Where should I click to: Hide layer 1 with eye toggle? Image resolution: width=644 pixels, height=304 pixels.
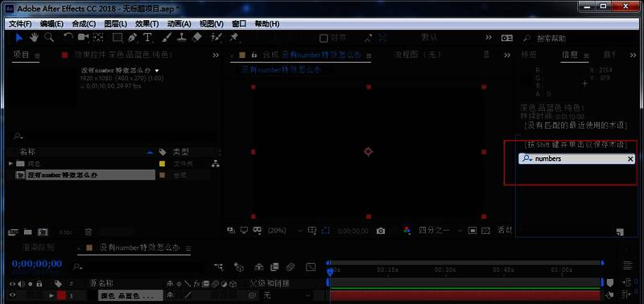coord(12,295)
